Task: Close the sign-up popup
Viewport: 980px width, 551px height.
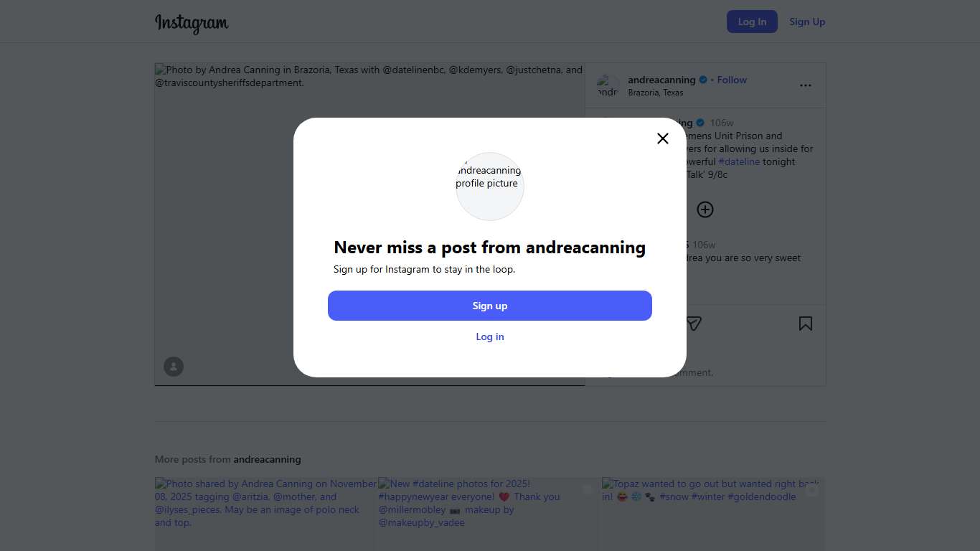Action: 663,138
